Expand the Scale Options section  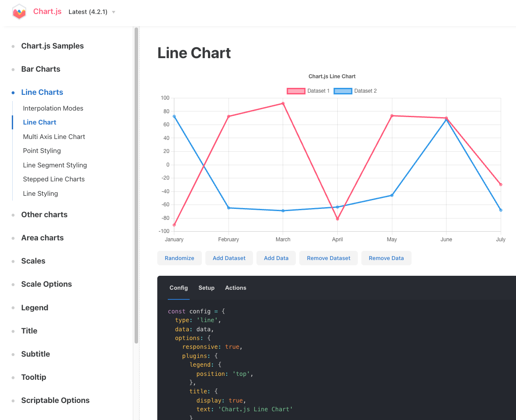pyautogui.click(x=46, y=284)
